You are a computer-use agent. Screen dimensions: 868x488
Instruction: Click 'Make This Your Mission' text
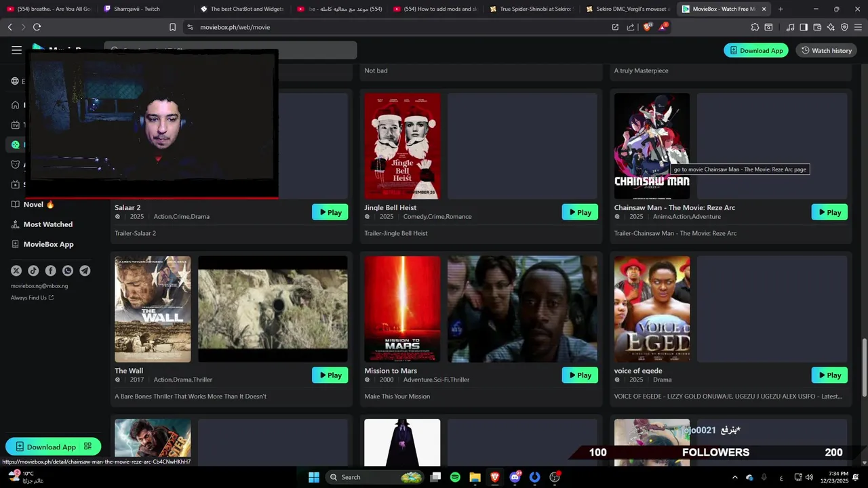pyautogui.click(x=397, y=396)
